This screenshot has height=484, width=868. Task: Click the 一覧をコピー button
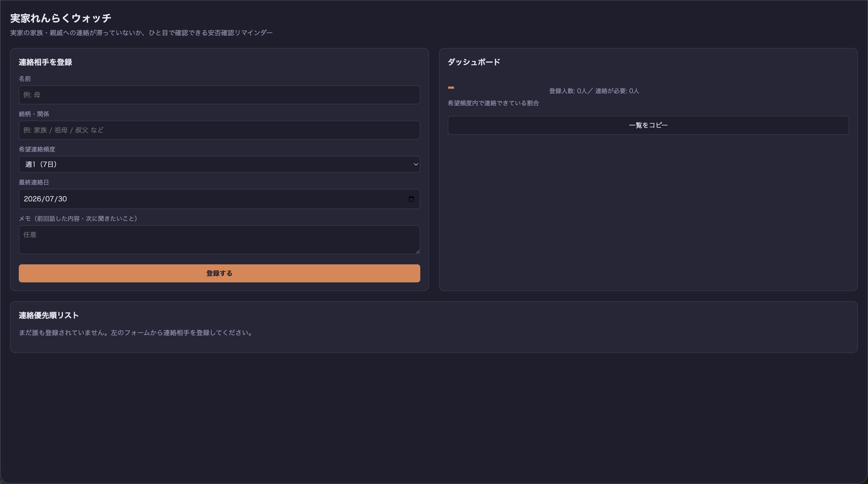[x=648, y=125]
